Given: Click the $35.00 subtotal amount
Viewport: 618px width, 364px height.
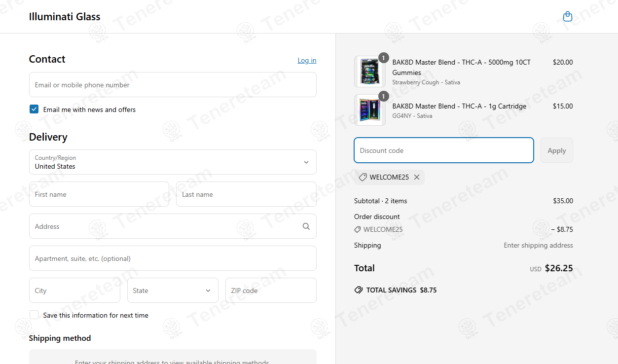Looking at the screenshot, I should click(x=563, y=201).
